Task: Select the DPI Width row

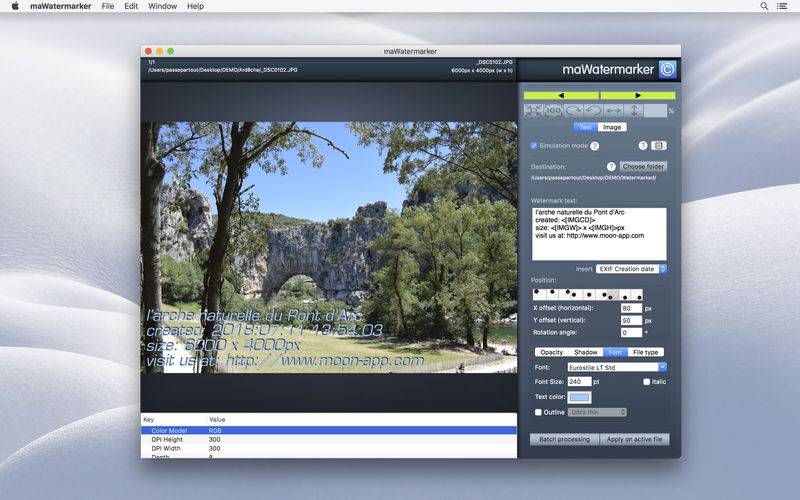Action: click(329, 448)
